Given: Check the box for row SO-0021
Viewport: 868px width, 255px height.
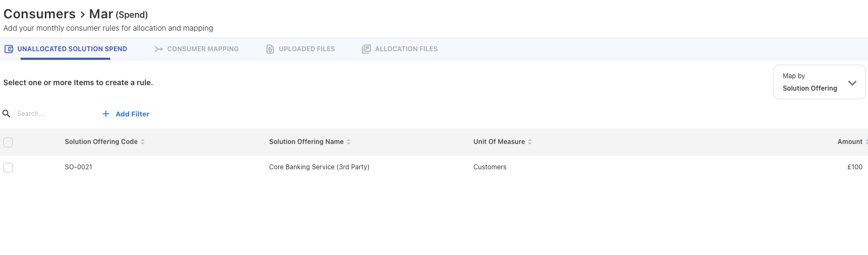Looking at the screenshot, I should [x=8, y=168].
